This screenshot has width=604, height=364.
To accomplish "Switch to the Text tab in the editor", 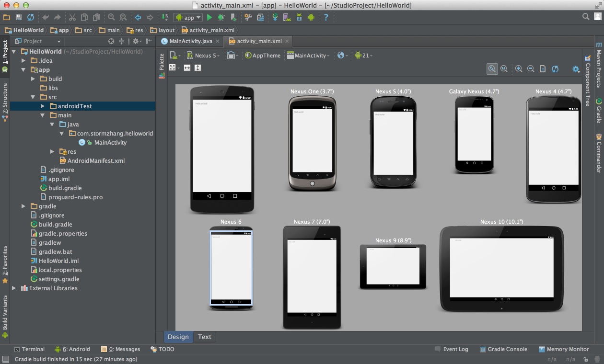I will coord(204,337).
